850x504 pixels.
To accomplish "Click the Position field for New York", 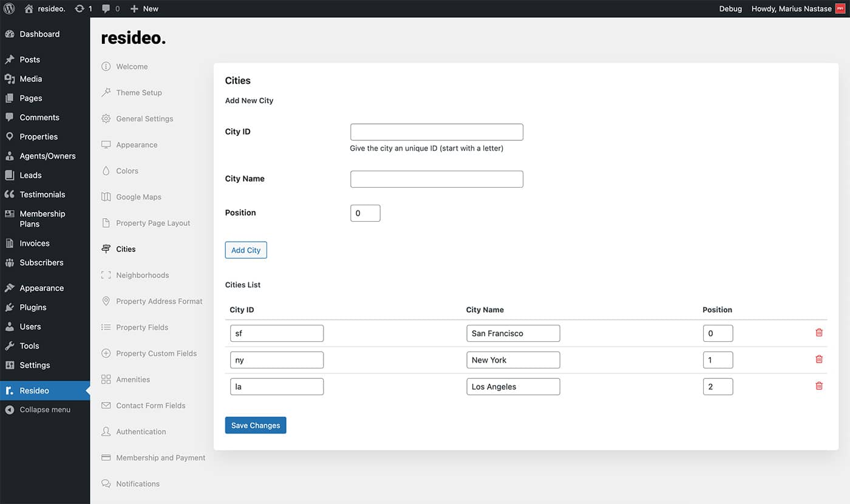I will pos(718,360).
